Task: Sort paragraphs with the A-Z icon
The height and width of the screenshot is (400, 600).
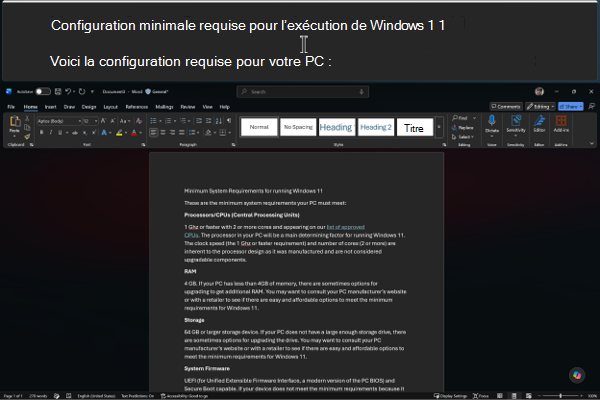Action: (x=218, y=121)
